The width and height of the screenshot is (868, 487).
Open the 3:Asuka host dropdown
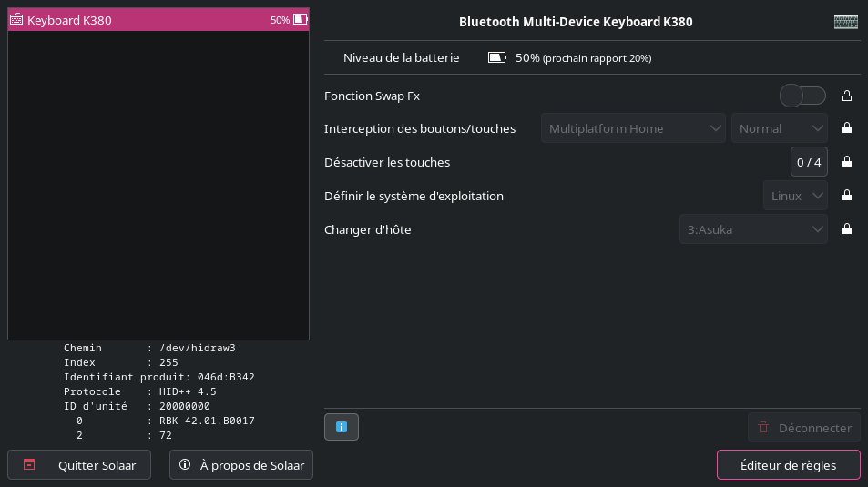tap(753, 229)
